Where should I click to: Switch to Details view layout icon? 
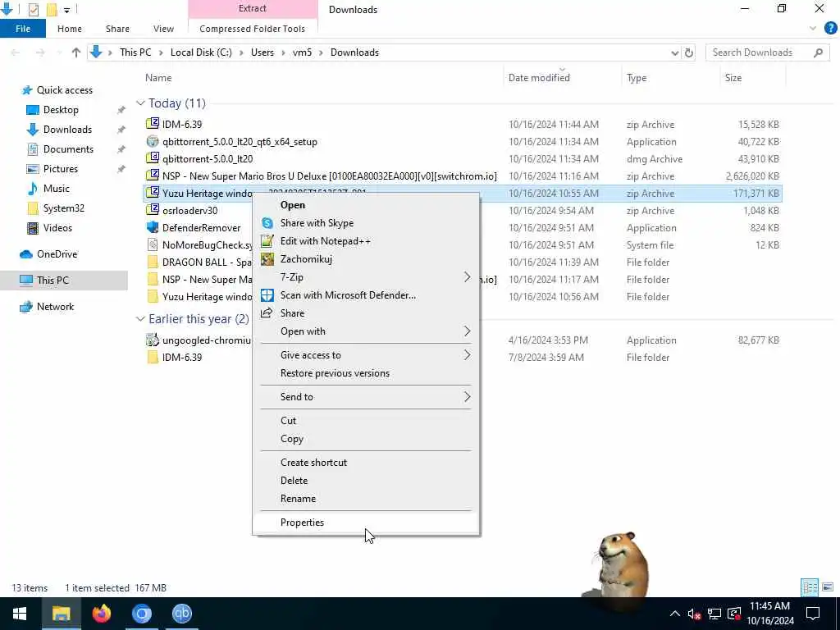pyautogui.click(x=810, y=587)
